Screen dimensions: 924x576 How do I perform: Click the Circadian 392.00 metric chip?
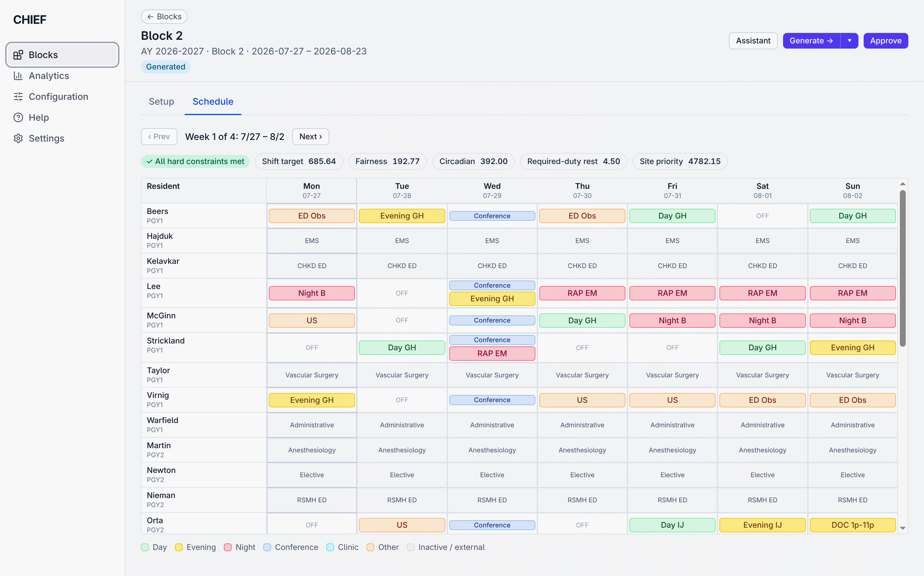point(473,161)
